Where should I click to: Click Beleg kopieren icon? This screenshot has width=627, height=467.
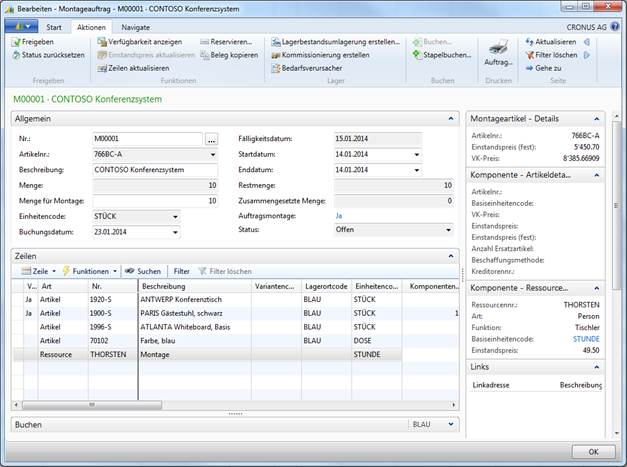pos(205,55)
